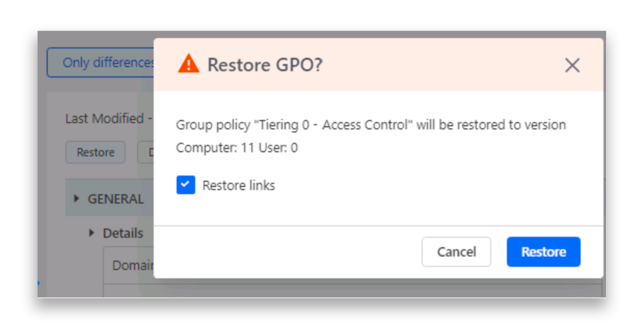Click the small blue dot at left edge
The height and width of the screenshot is (329, 644).
pos(38,283)
